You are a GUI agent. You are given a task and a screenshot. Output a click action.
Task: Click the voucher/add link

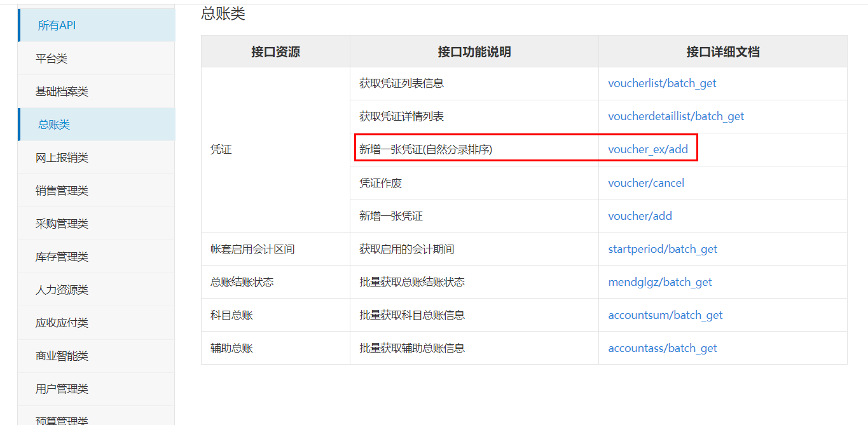(640, 216)
